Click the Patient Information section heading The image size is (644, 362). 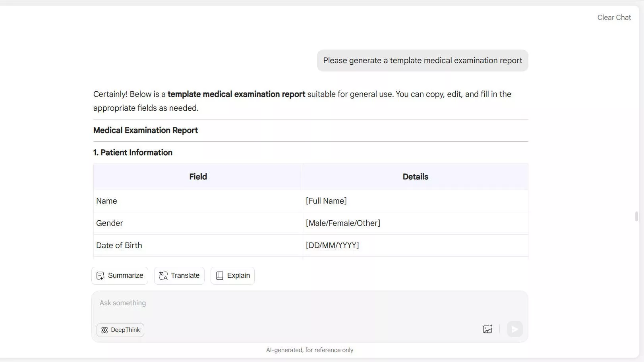[133, 153]
